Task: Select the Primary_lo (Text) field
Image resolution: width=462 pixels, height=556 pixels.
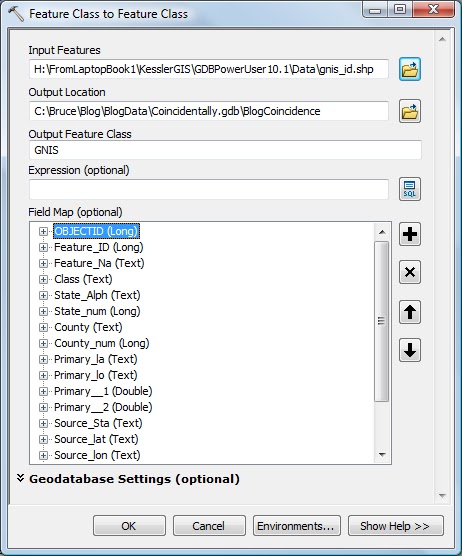Action: click(x=96, y=375)
